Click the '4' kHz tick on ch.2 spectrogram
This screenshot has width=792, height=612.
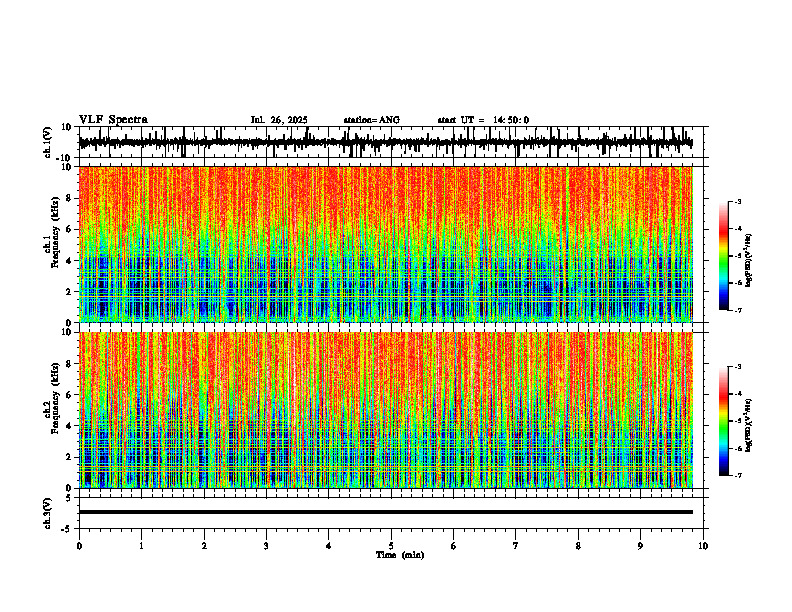(70, 426)
